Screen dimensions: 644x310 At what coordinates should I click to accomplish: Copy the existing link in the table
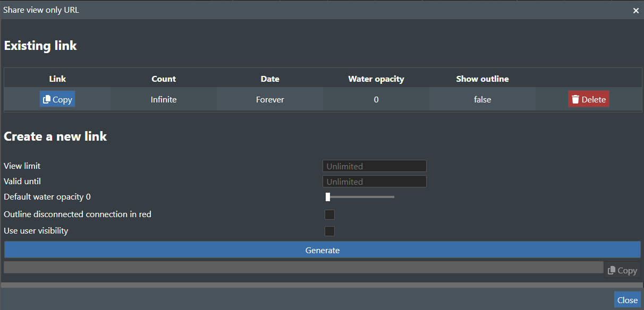tap(57, 99)
